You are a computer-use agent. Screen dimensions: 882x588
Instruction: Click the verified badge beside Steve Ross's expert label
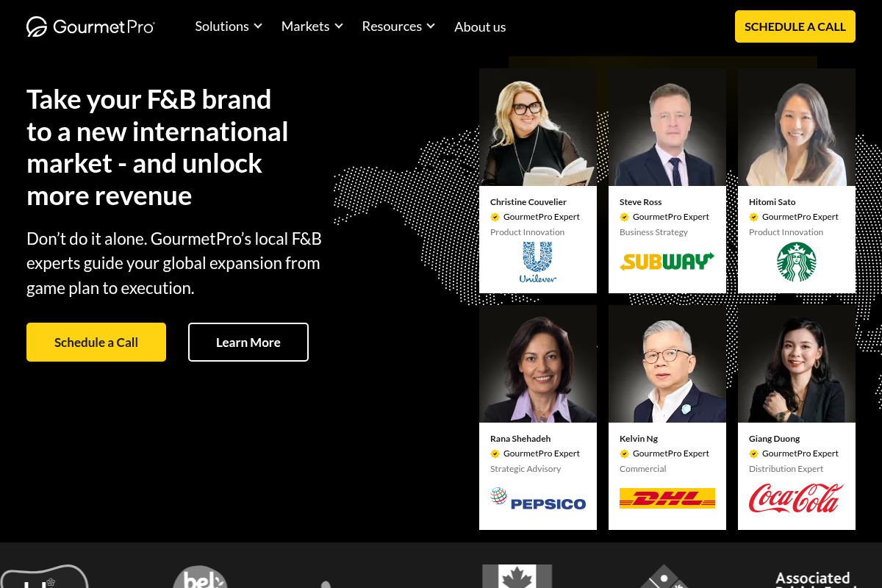click(x=624, y=217)
